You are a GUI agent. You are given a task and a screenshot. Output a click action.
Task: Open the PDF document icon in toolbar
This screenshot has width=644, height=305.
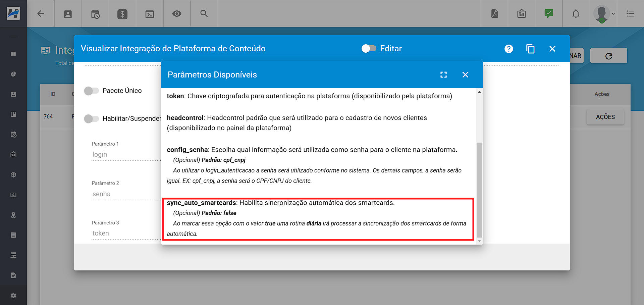point(494,14)
